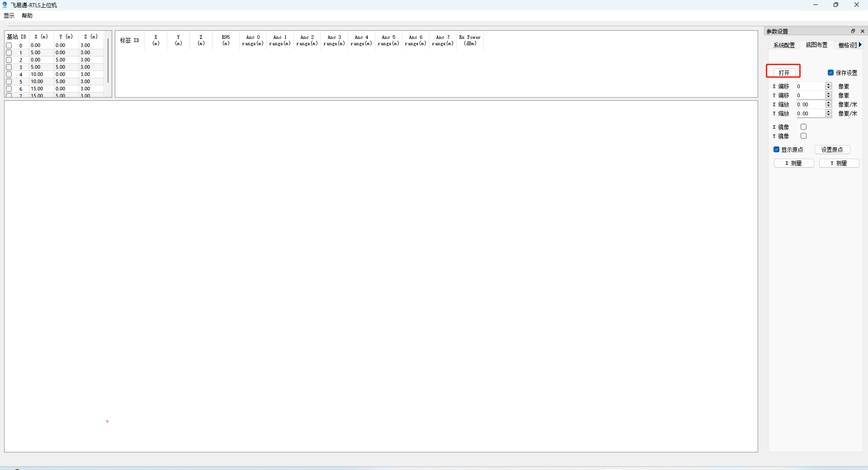This screenshot has height=470, width=868.
Task: Click the app logo in the title bar
Action: pos(5,5)
